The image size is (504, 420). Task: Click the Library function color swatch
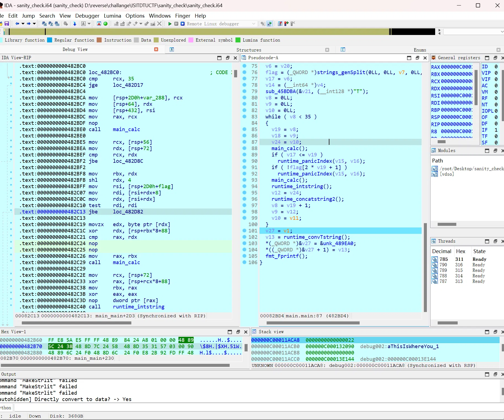(1, 40)
